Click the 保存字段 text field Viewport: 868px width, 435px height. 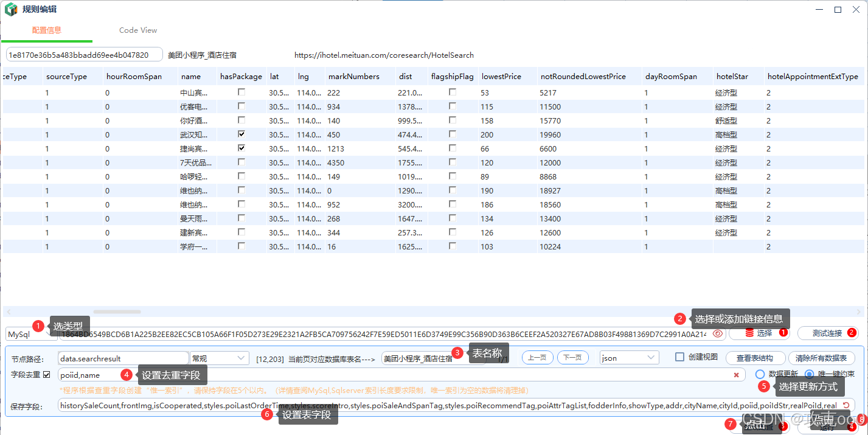click(x=456, y=405)
